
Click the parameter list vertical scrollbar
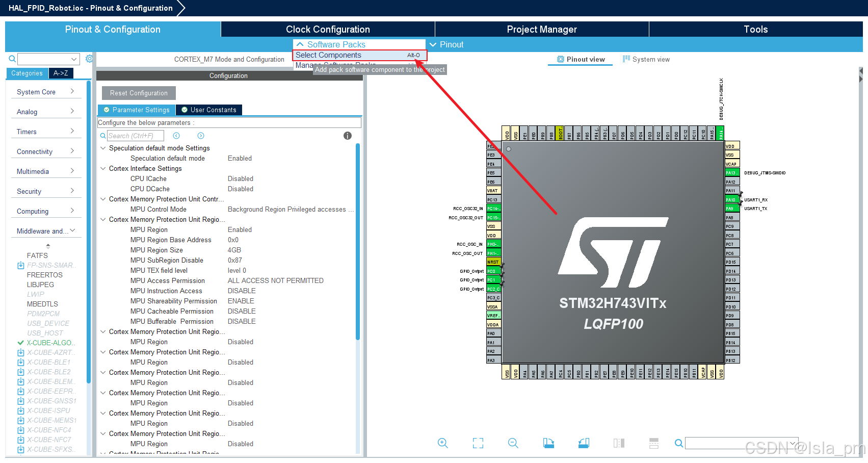358,241
